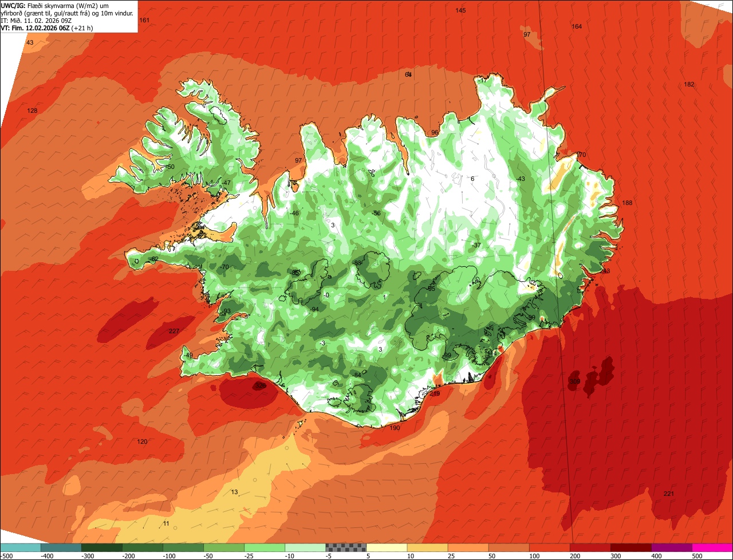Click the value '13' in the yellow band
The width and height of the screenshot is (733, 560).
(234, 492)
